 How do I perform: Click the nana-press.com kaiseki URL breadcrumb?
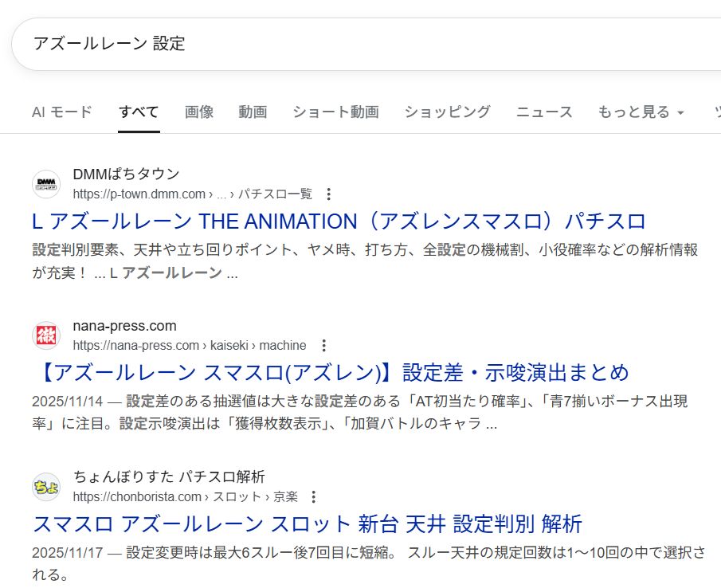(189, 346)
